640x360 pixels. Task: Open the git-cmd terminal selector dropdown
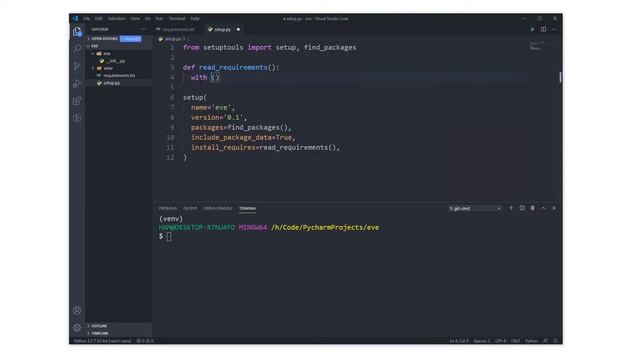point(475,209)
